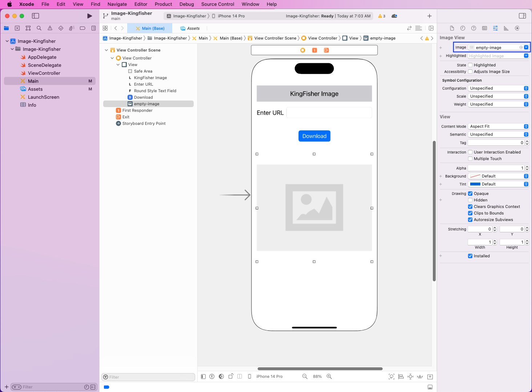Open the editor options lines icon

[419, 28]
